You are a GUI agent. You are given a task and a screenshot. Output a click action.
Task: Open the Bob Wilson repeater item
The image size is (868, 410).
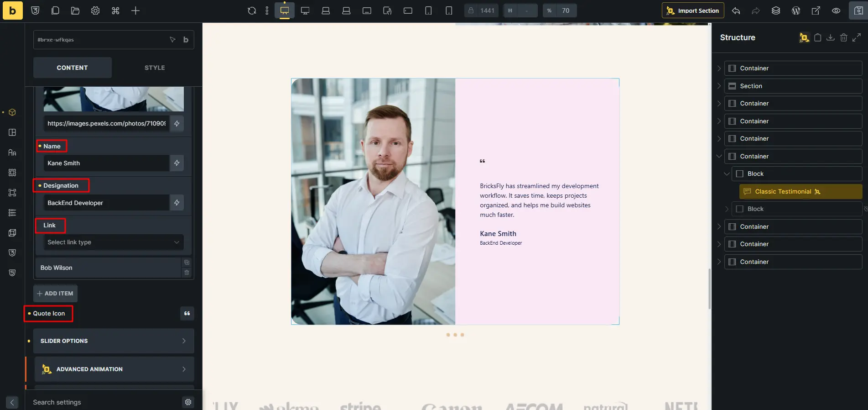click(108, 268)
